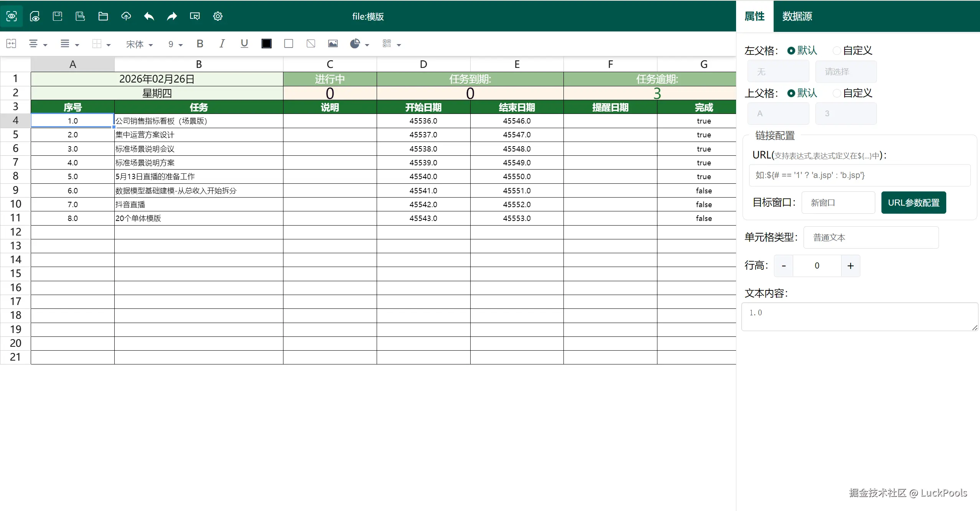
Task: Open the folder icon in top toolbar
Action: (103, 16)
